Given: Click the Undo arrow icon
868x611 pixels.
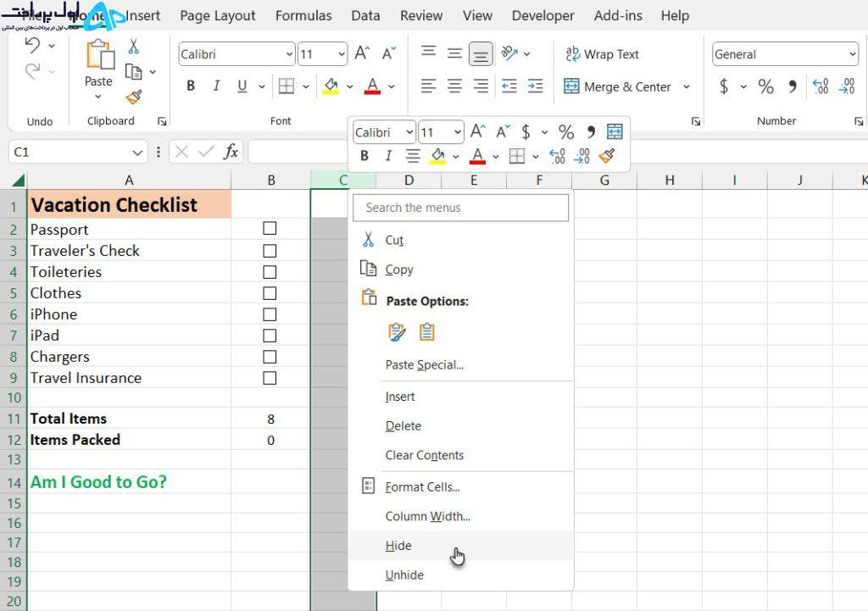Looking at the screenshot, I should [x=33, y=46].
